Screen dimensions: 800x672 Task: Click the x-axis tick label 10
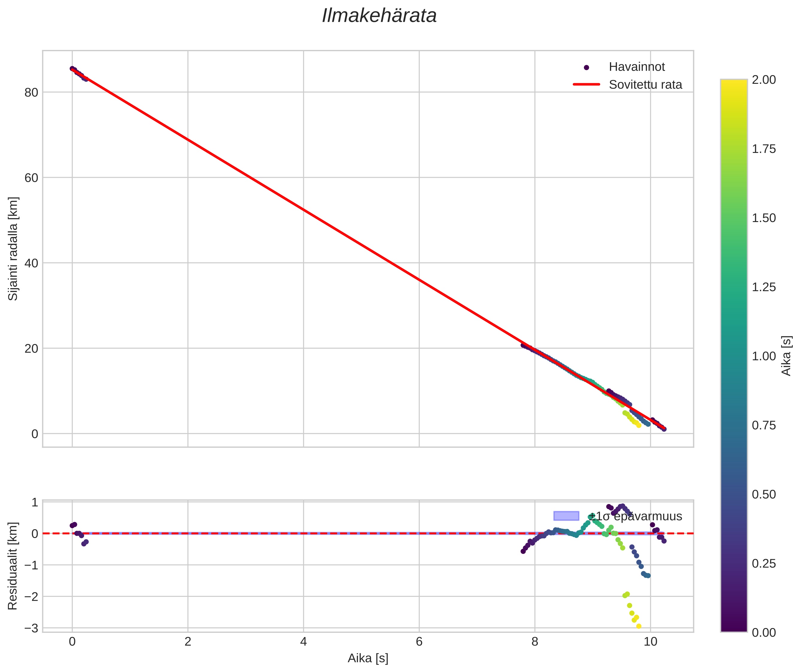(650, 641)
